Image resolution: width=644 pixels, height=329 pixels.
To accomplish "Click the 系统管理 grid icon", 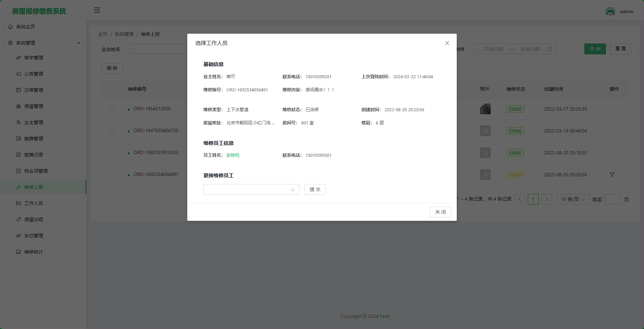I will pyautogui.click(x=10, y=43).
